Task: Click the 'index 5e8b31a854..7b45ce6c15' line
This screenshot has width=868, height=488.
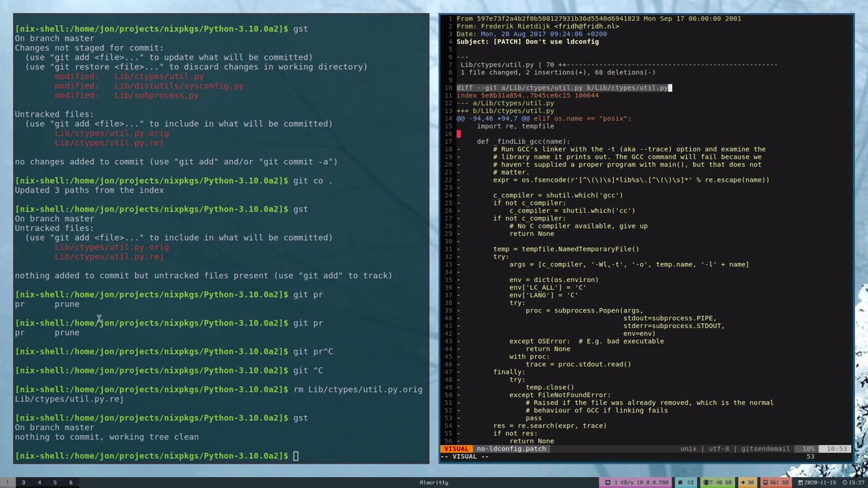Action: 528,96
